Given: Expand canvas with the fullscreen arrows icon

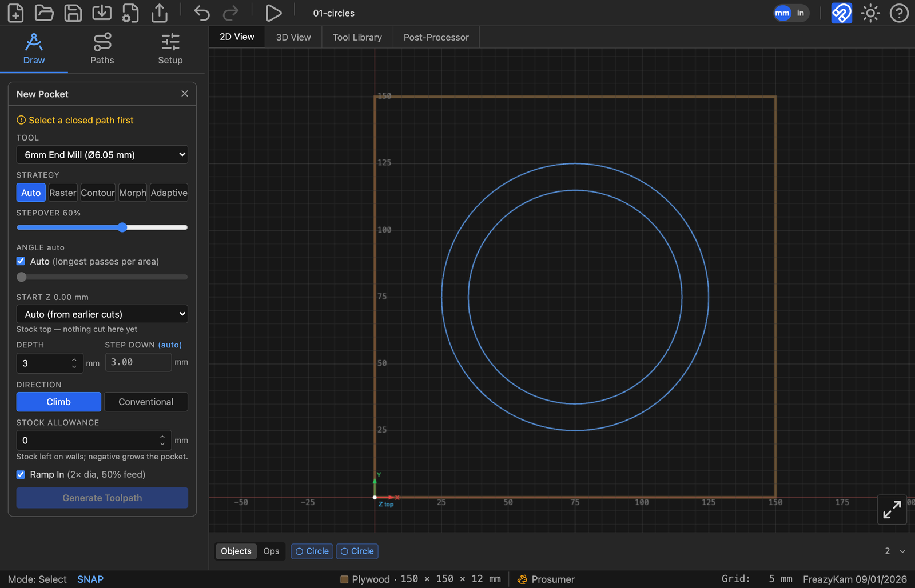Looking at the screenshot, I should tap(892, 509).
